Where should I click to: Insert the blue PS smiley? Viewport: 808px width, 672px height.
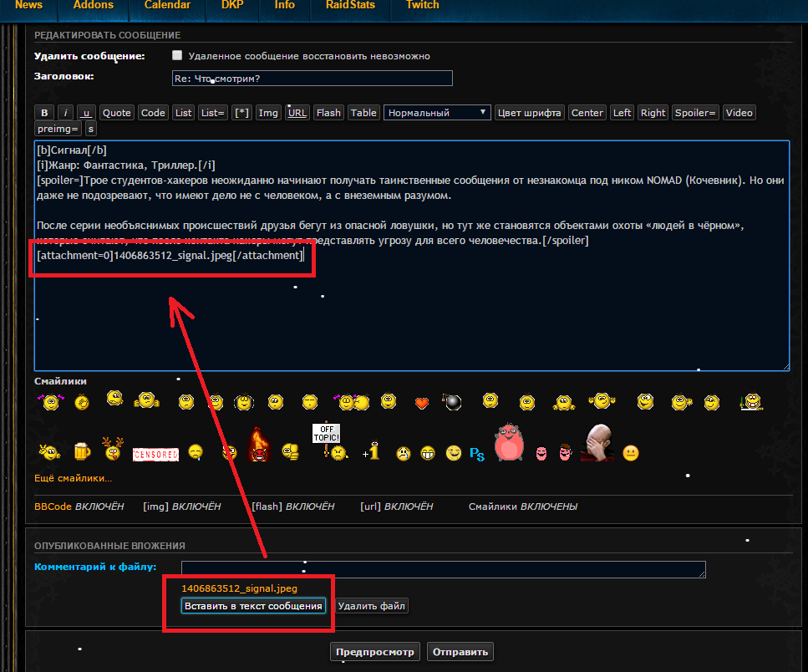(x=477, y=454)
